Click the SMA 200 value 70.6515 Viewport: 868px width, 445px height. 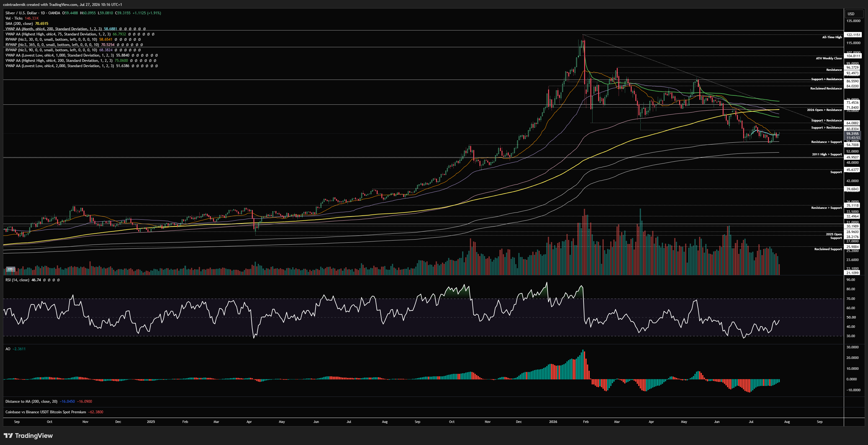[42, 24]
